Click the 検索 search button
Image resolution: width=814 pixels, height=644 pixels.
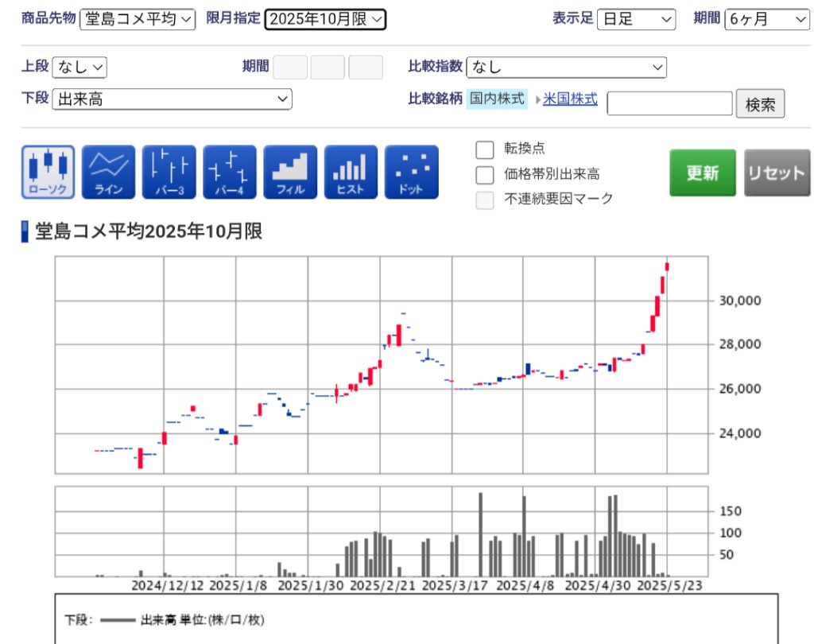pyautogui.click(x=760, y=104)
